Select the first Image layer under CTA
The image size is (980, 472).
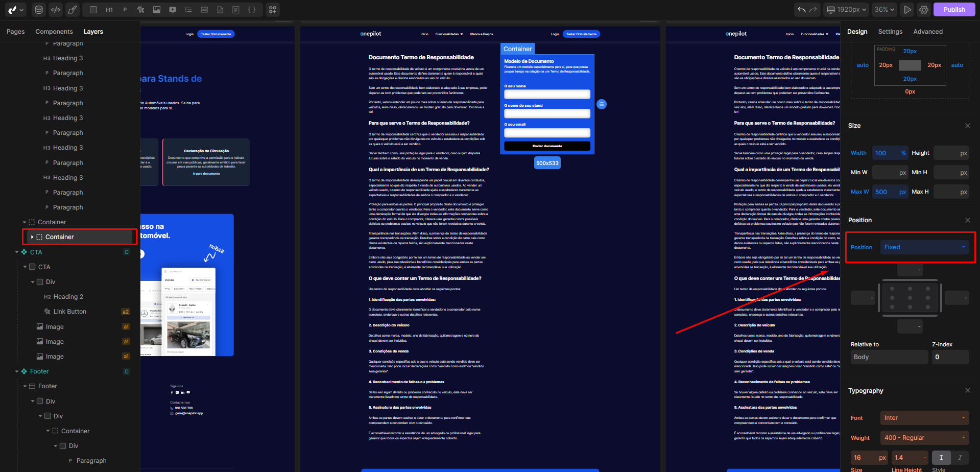pyautogui.click(x=55, y=327)
